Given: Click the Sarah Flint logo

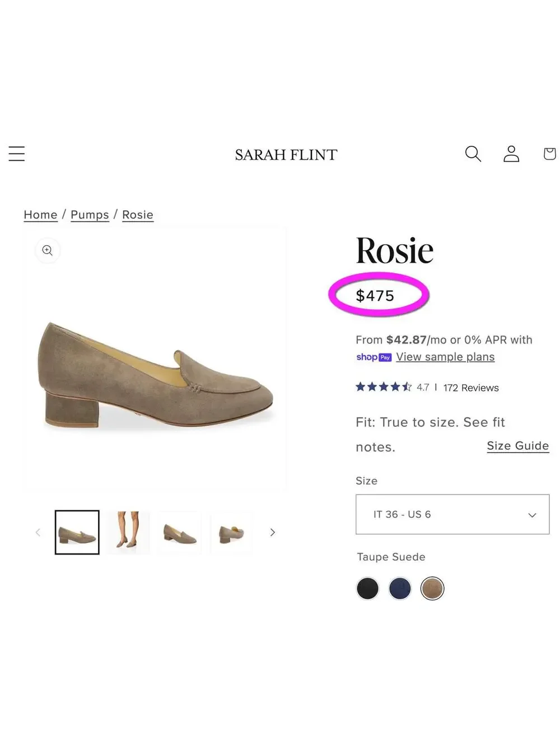Looking at the screenshot, I should 286,155.
